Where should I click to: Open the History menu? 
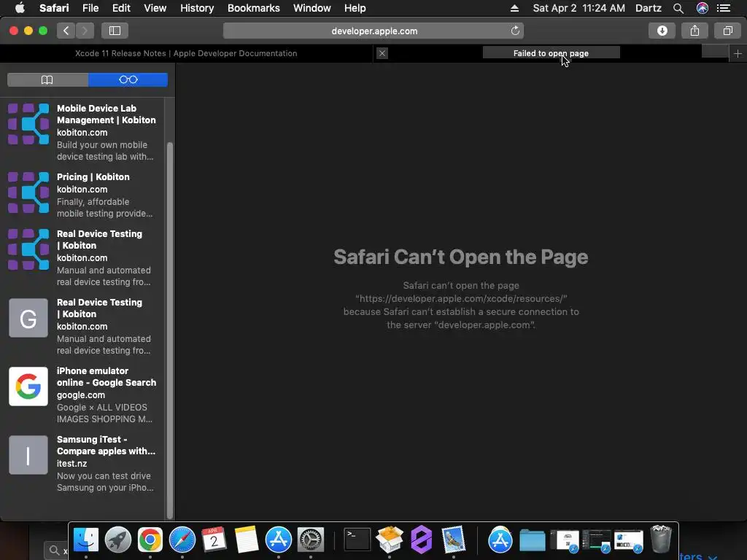(x=197, y=8)
